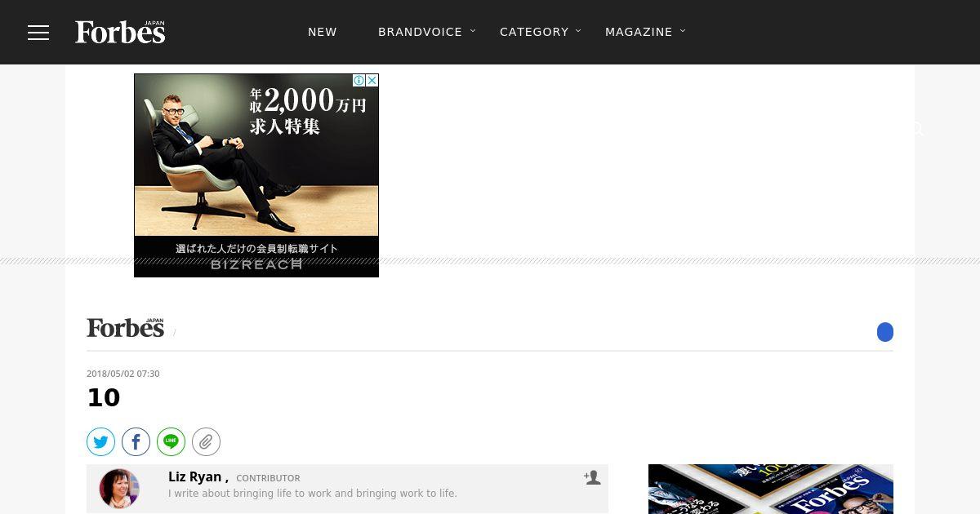Viewport: 980px width, 514px height.
Task: Click the ad info icon
Action: click(359, 80)
